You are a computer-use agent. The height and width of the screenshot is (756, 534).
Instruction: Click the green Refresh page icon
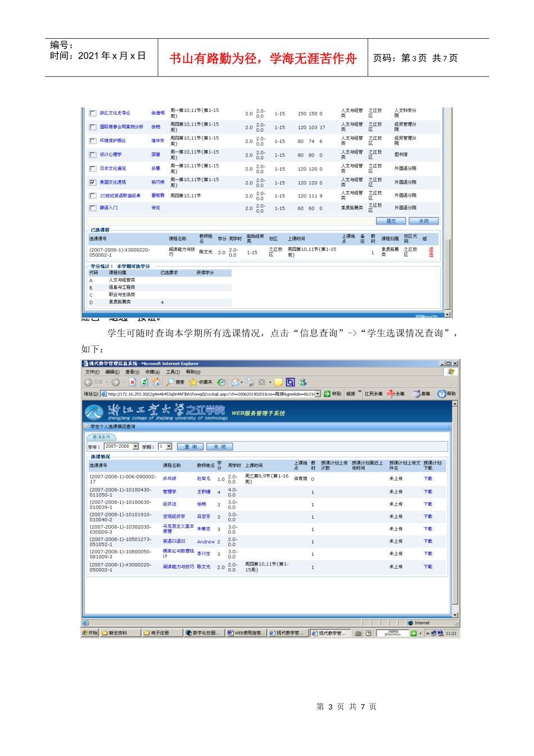pyautogui.click(x=144, y=382)
